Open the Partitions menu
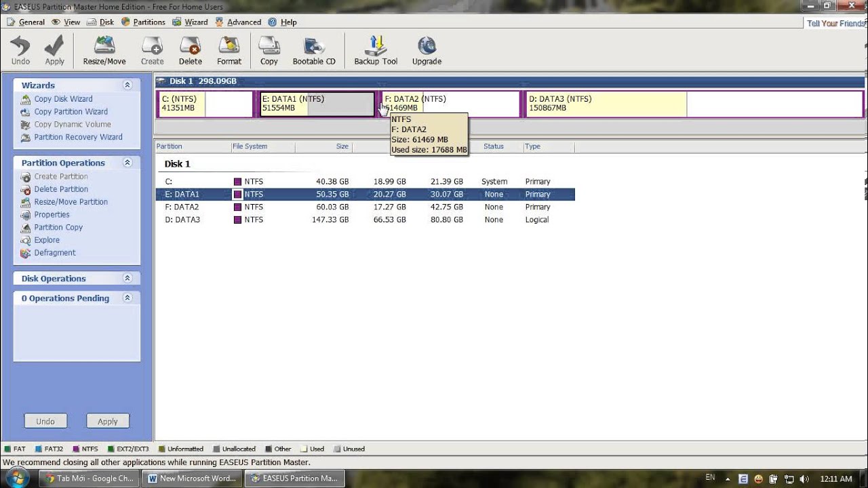The image size is (868, 488). (x=143, y=22)
